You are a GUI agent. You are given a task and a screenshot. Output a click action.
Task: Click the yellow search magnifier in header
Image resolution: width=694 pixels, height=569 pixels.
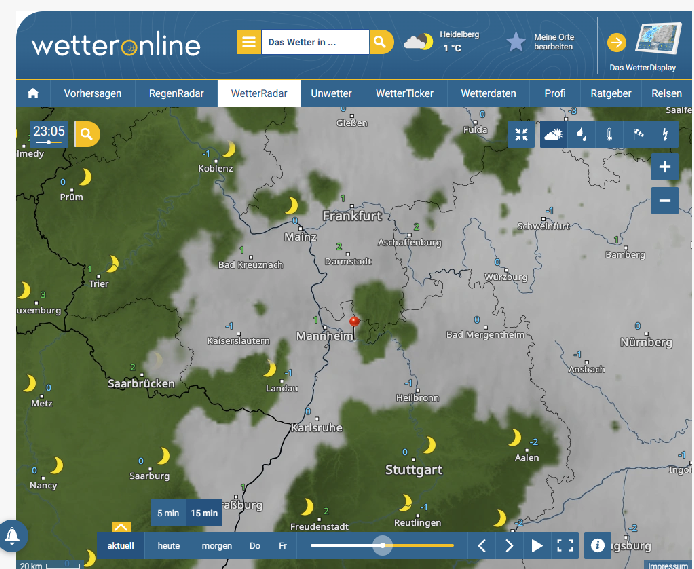click(x=381, y=42)
